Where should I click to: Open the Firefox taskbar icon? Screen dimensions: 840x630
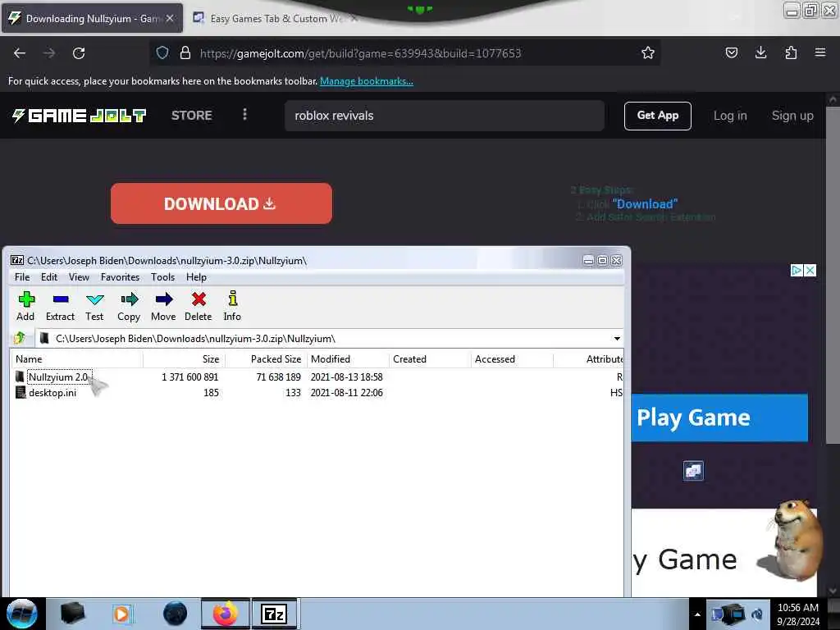(x=225, y=614)
